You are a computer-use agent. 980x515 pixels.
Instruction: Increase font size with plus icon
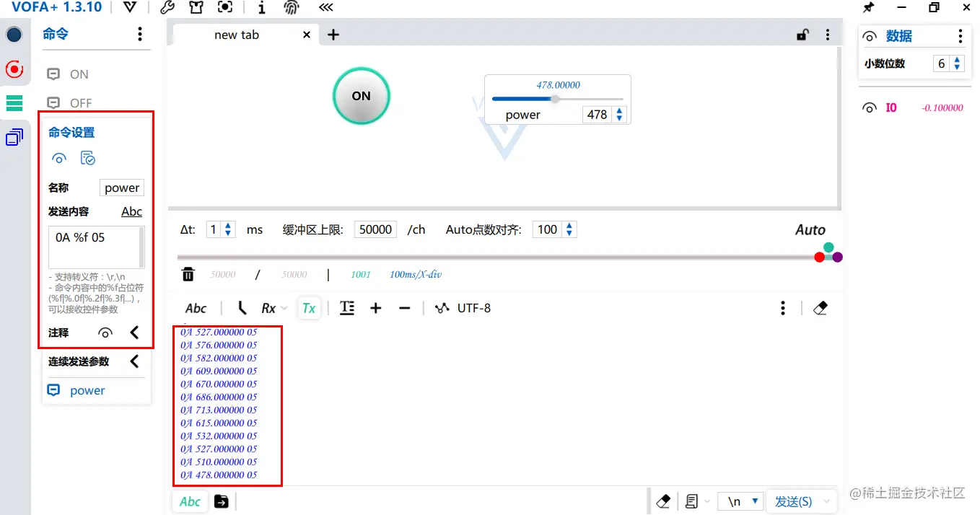pos(375,308)
